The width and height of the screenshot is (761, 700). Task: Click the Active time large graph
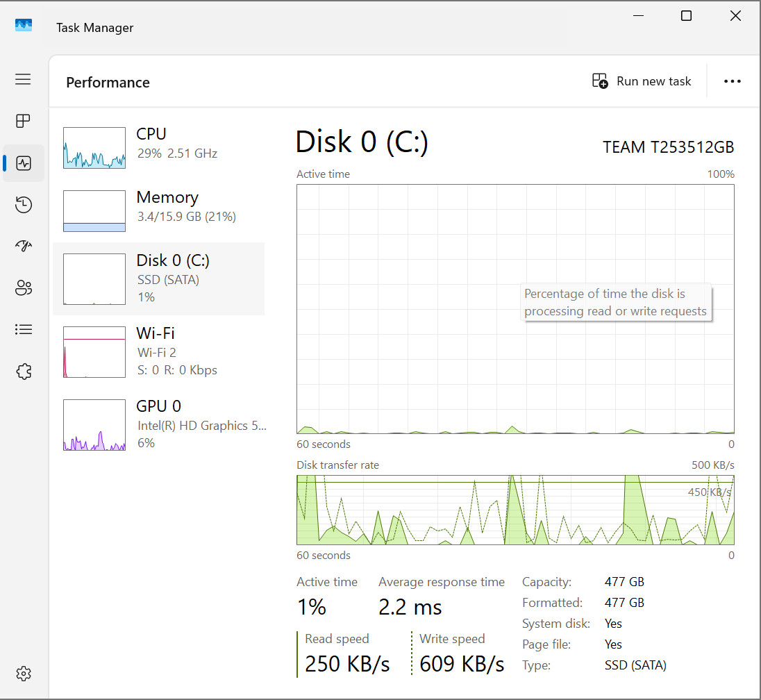515,309
